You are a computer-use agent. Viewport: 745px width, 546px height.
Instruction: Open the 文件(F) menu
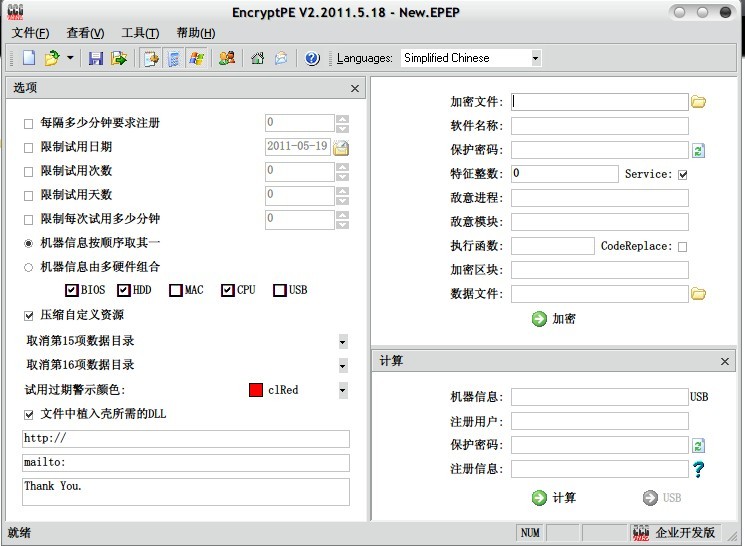30,33
